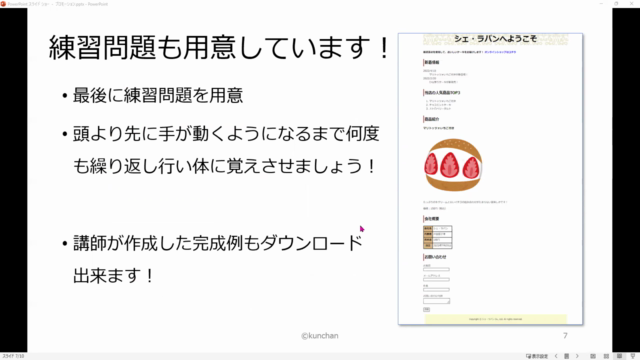Viewport: 640px width, 360px height.
Task: Click the ©kunchan footer text
Action: 320,336
